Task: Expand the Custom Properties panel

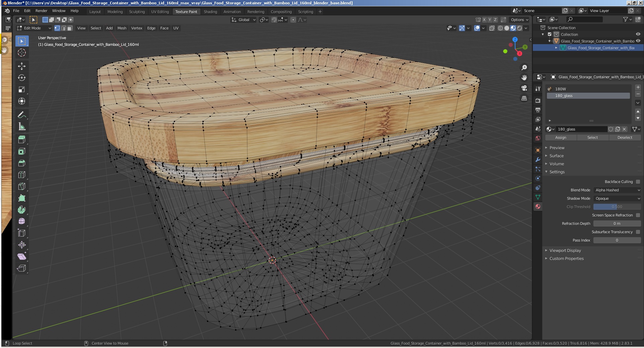Action: pyautogui.click(x=566, y=258)
